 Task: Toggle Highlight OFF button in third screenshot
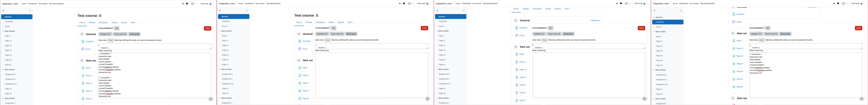tap(539, 34)
